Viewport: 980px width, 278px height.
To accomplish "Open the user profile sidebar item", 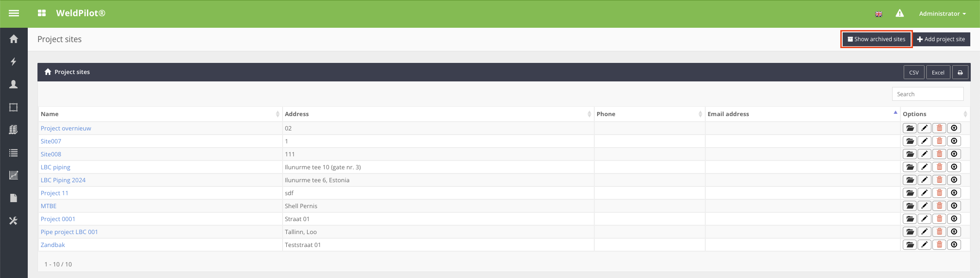I will pyautogui.click(x=14, y=84).
